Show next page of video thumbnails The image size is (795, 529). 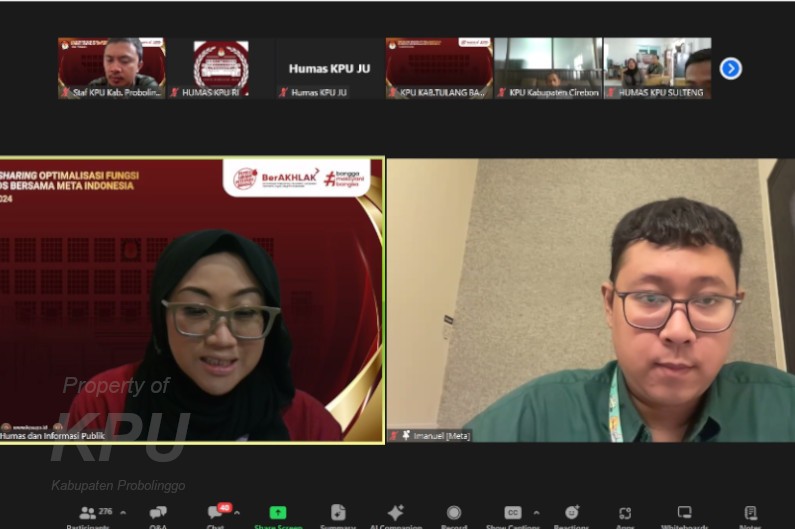click(x=731, y=68)
